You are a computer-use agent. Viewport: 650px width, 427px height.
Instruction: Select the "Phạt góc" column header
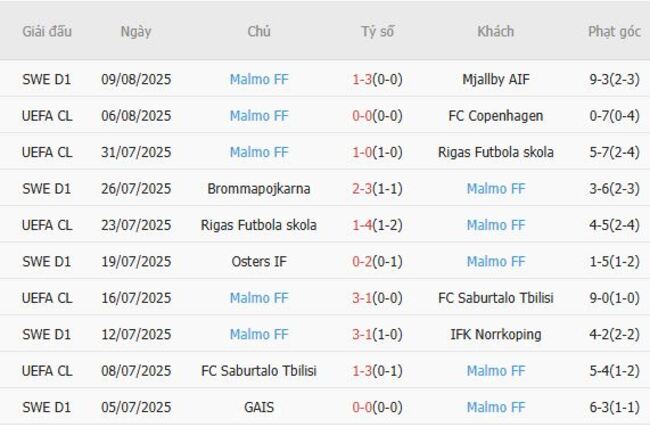[614, 32]
